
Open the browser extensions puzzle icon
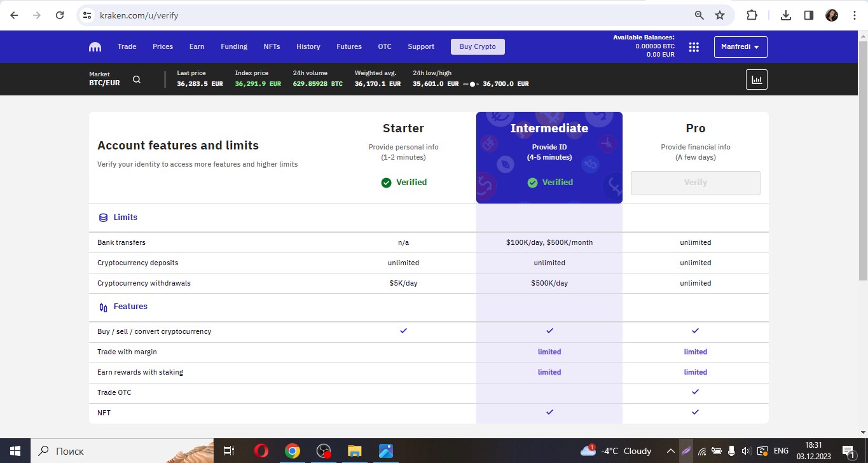pos(752,15)
